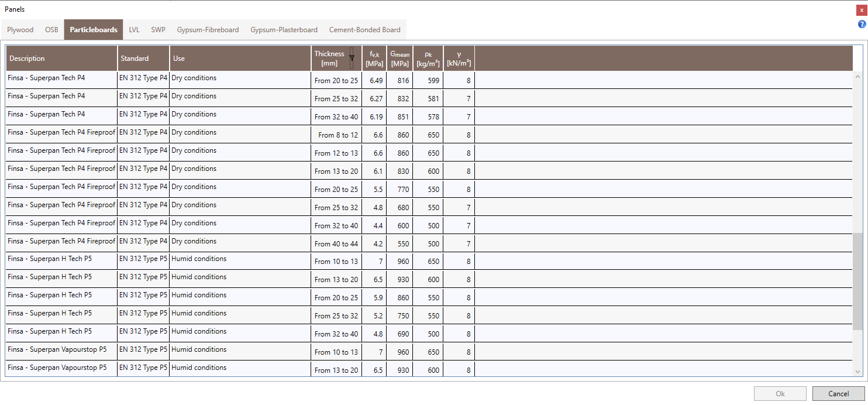Click 'EN 312 Type P4' in Fireproof 8 to 12 row
This screenshot has height=405, width=868.
click(x=143, y=132)
